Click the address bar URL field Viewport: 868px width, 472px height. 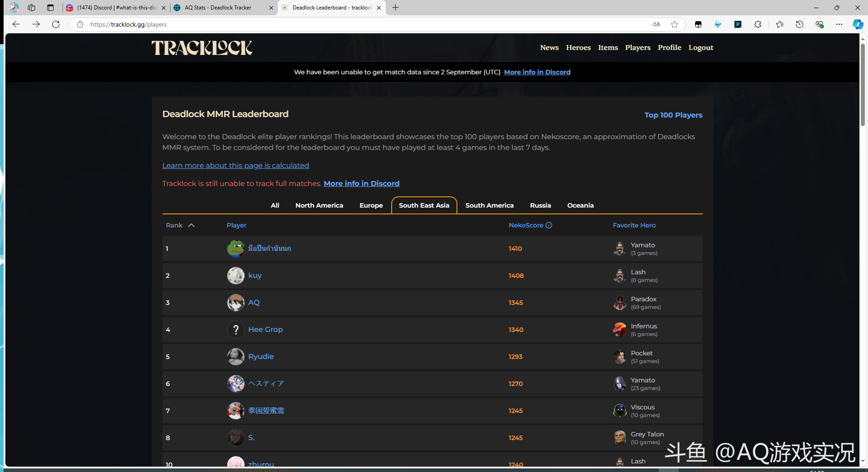tap(360, 24)
